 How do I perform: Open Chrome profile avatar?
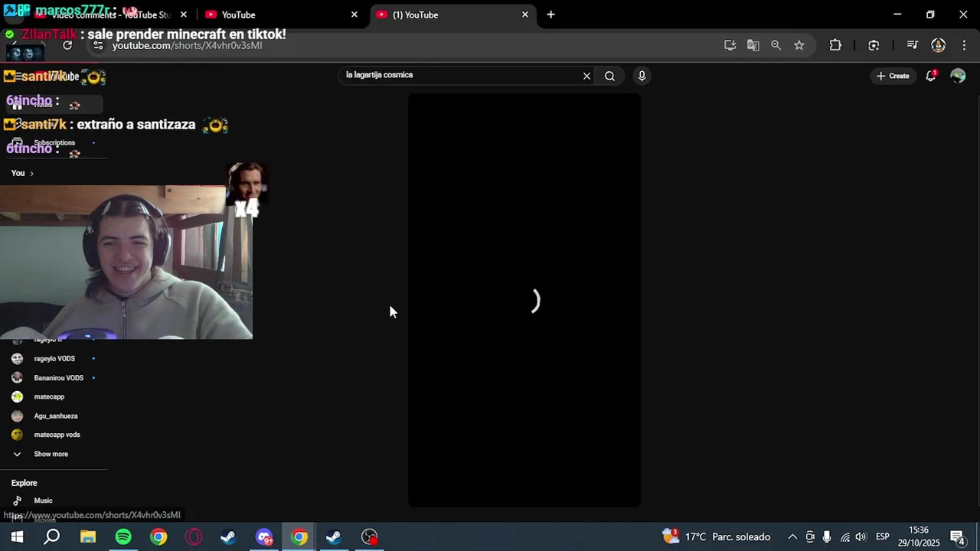(x=938, y=45)
